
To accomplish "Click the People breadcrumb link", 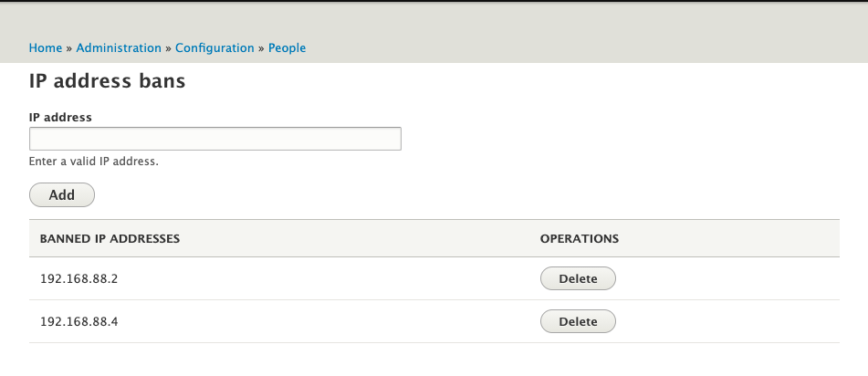I will [x=287, y=47].
